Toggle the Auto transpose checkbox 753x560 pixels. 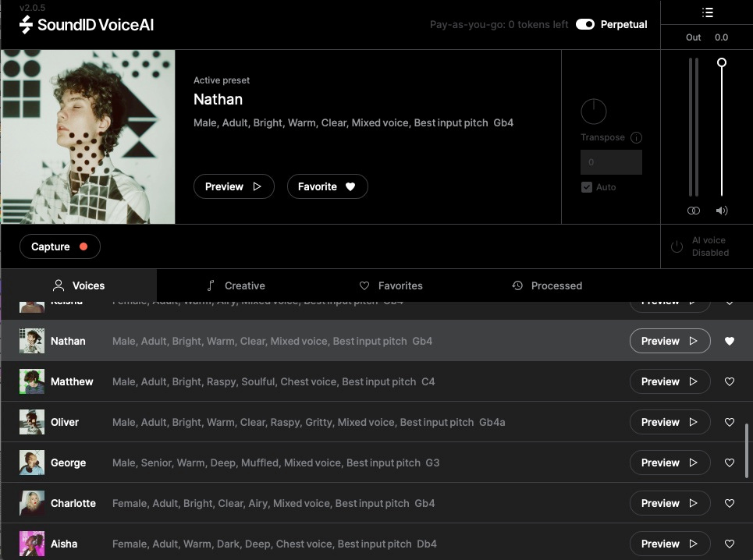tap(586, 187)
